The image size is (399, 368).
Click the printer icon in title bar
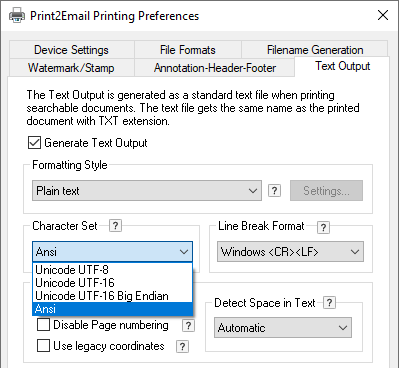click(x=17, y=15)
